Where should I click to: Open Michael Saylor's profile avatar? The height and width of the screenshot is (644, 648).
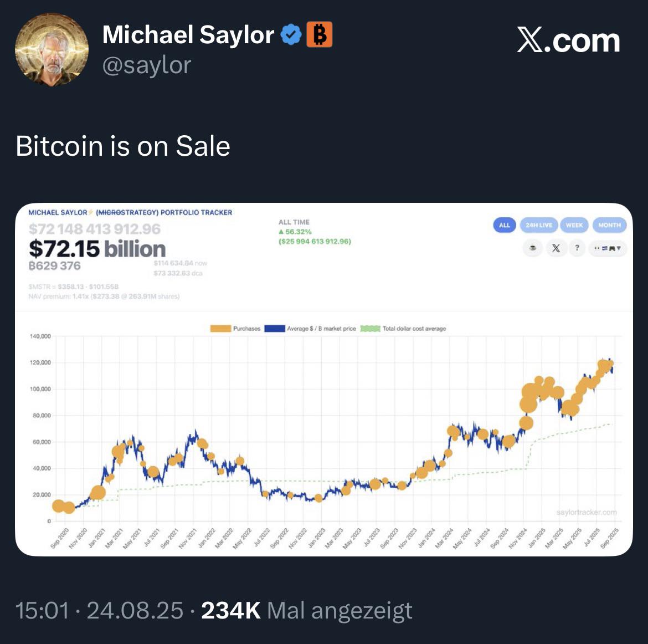coord(52,50)
